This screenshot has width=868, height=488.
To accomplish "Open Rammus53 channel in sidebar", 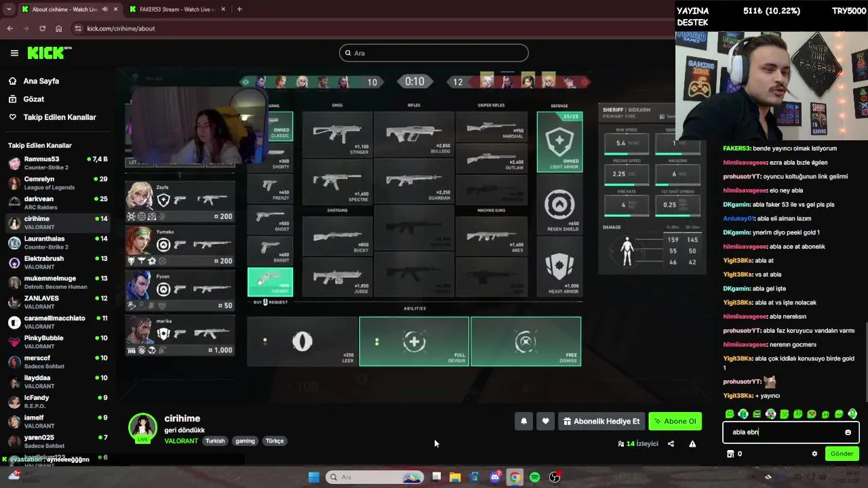I will coord(58,163).
